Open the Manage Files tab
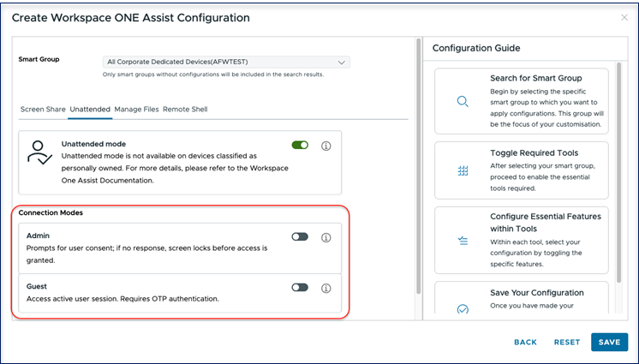 pyautogui.click(x=136, y=110)
